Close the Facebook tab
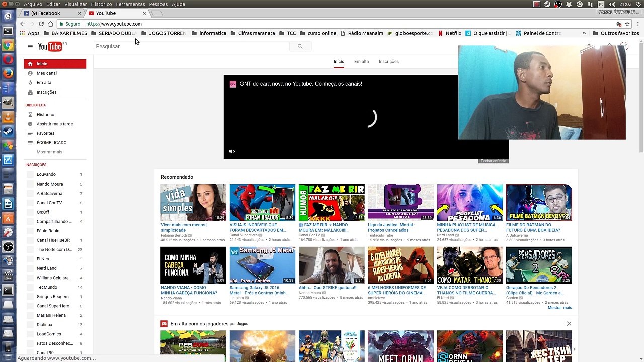The image size is (644, 362). tap(80, 13)
